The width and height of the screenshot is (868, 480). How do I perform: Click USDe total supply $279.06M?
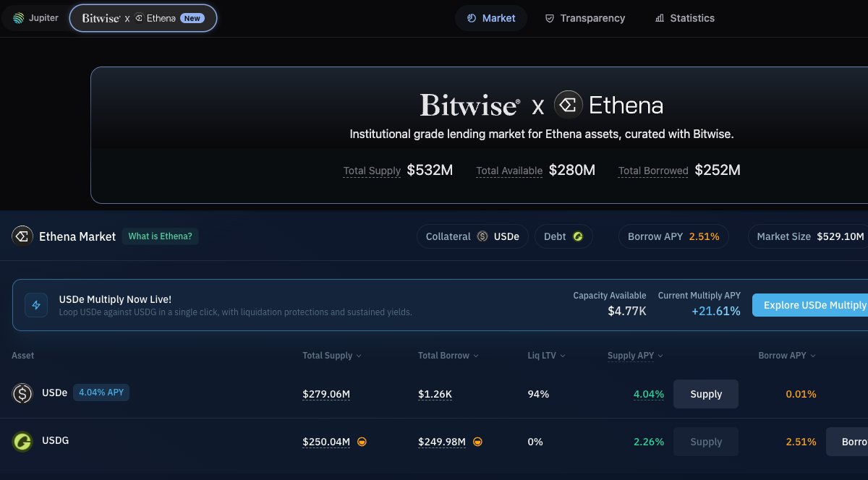point(326,394)
